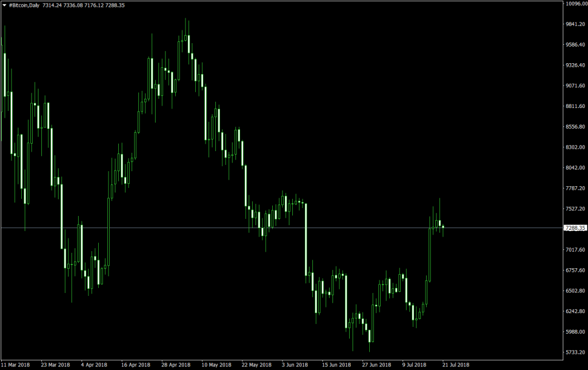This screenshot has width=588, height=370.
Task: Click the 9071.60 price axis label
Action: click(x=575, y=86)
